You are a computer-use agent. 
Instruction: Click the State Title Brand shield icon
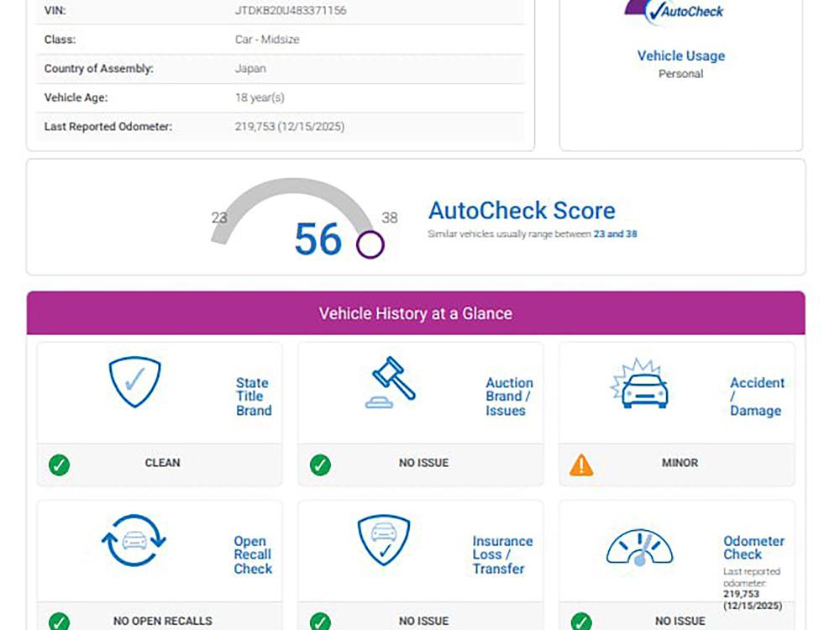pos(134,383)
